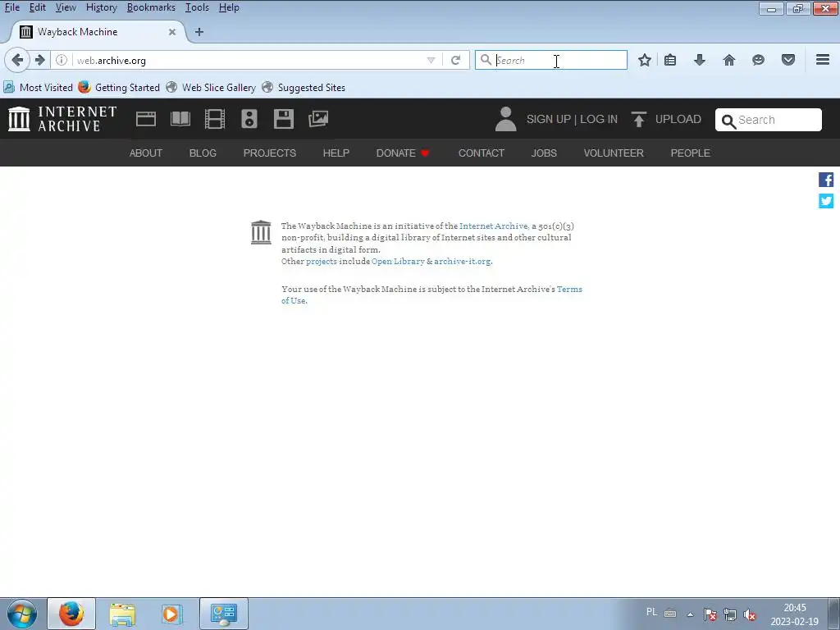840x630 pixels.
Task: Open the PROJECTS page
Action: (x=269, y=153)
